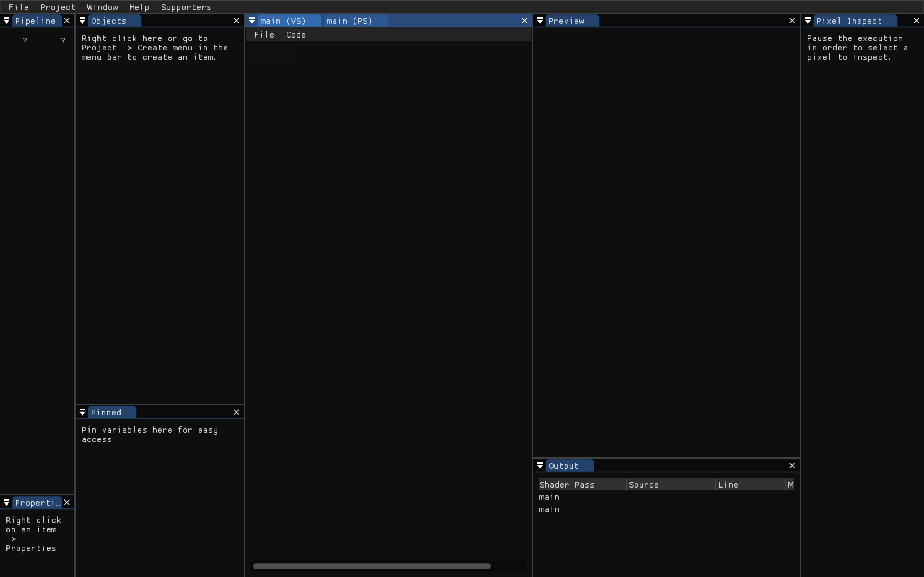
Task: Close the Output panel
Action: point(792,466)
